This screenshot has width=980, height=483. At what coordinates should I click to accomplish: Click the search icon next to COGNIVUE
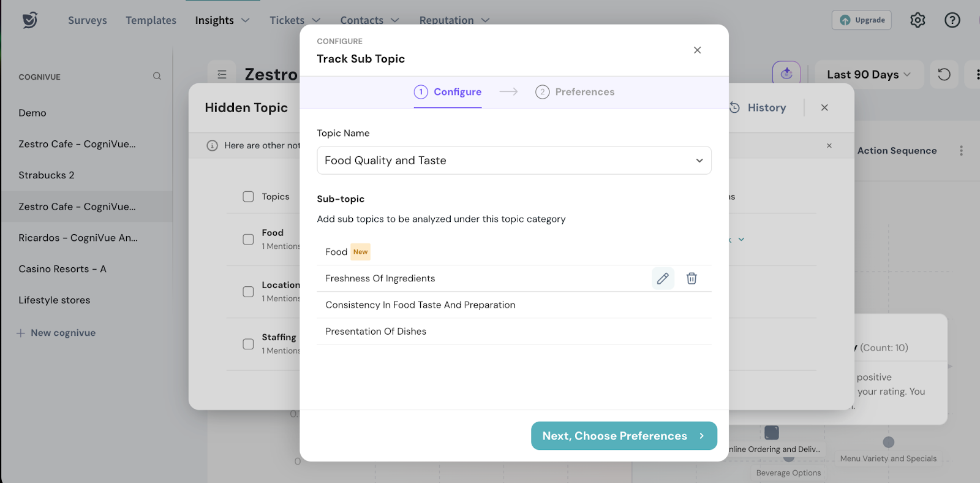[x=157, y=77]
